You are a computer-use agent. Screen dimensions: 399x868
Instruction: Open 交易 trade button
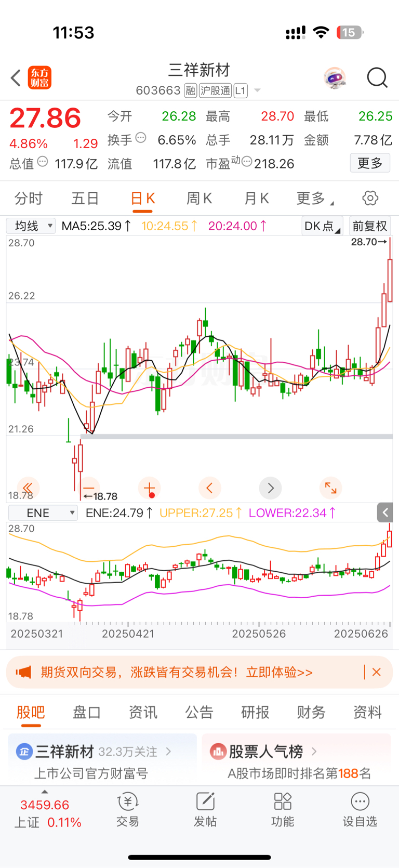point(127,809)
